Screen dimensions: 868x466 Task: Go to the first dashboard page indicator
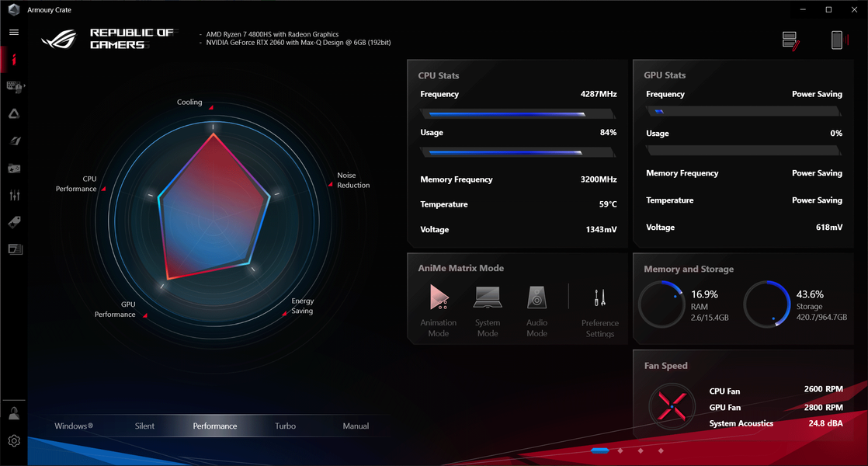pos(599,450)
